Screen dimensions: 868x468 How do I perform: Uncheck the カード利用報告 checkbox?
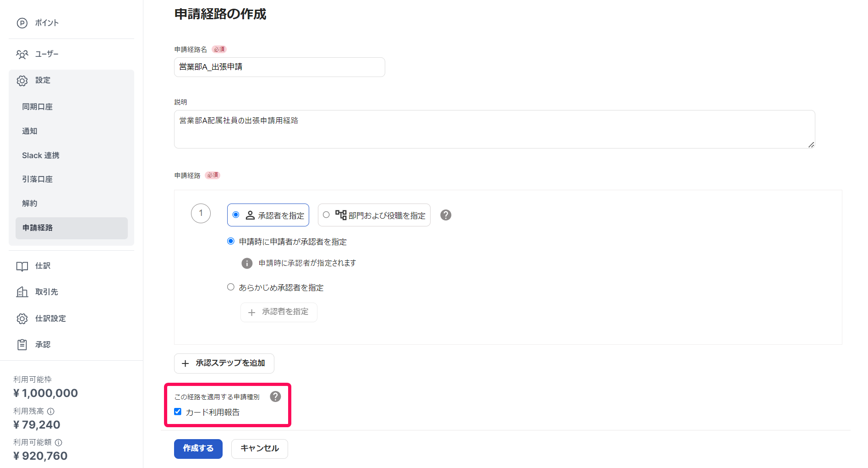(x=178, y=412)
